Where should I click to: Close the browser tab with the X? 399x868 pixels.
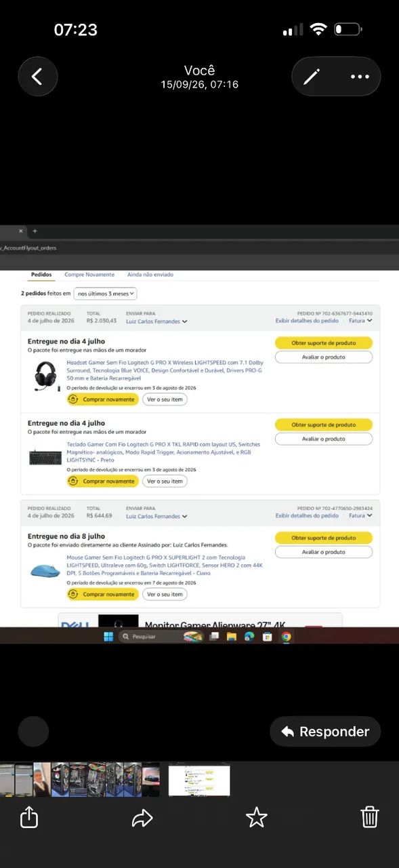pyautogui.click(x=21, y=231)
